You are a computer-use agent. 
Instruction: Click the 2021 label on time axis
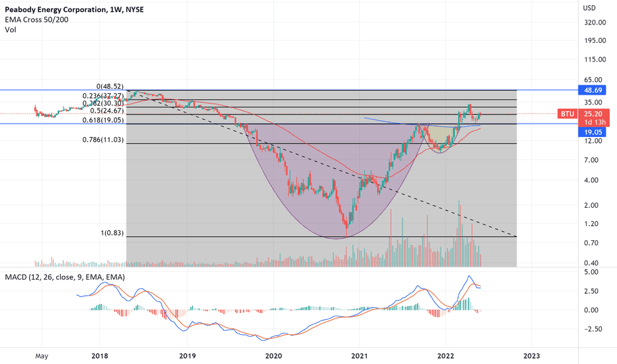click(359, 356)
